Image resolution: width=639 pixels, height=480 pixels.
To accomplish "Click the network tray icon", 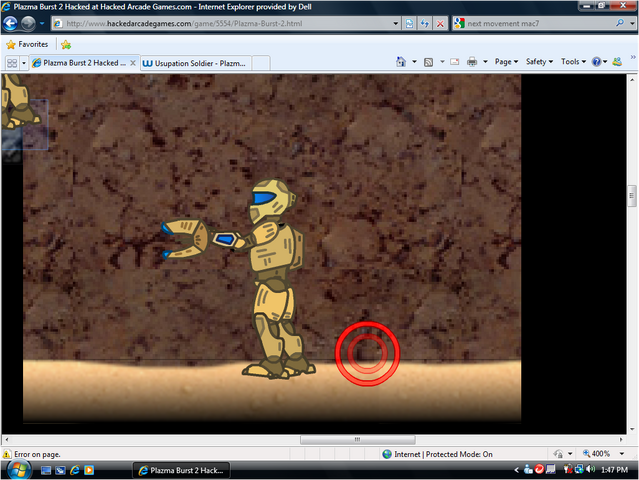I will [579, 469].
